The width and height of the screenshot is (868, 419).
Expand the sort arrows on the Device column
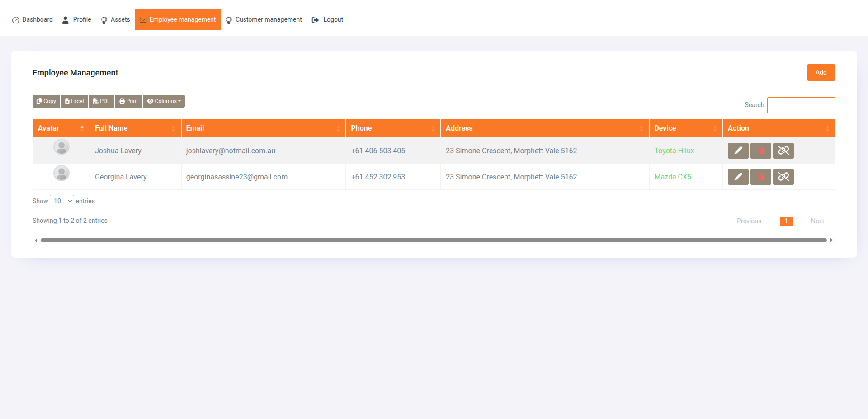point(715,128)
